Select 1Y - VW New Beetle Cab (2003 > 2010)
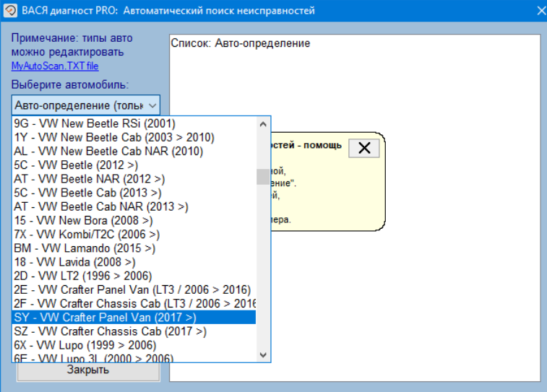Image resolution: width=547 pixels, height=392 pixels. click(x=134, y=137)
